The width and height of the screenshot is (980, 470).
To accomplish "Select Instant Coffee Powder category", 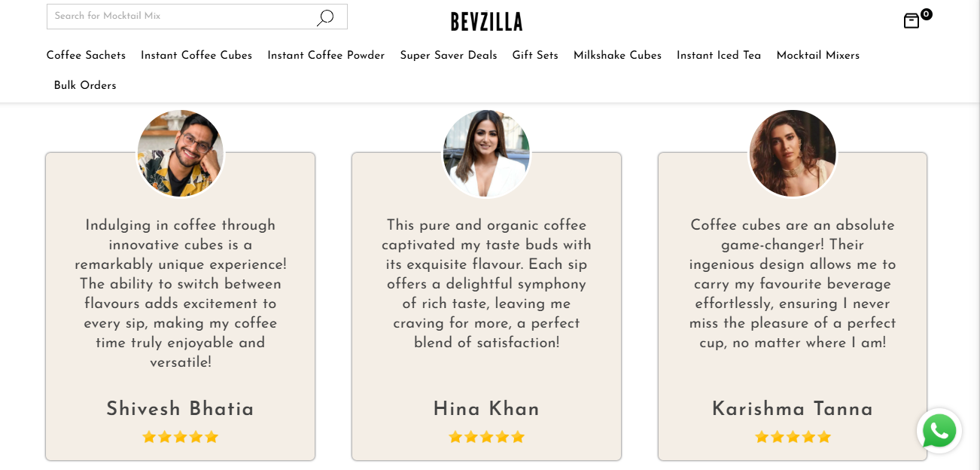I will [326, 56].
